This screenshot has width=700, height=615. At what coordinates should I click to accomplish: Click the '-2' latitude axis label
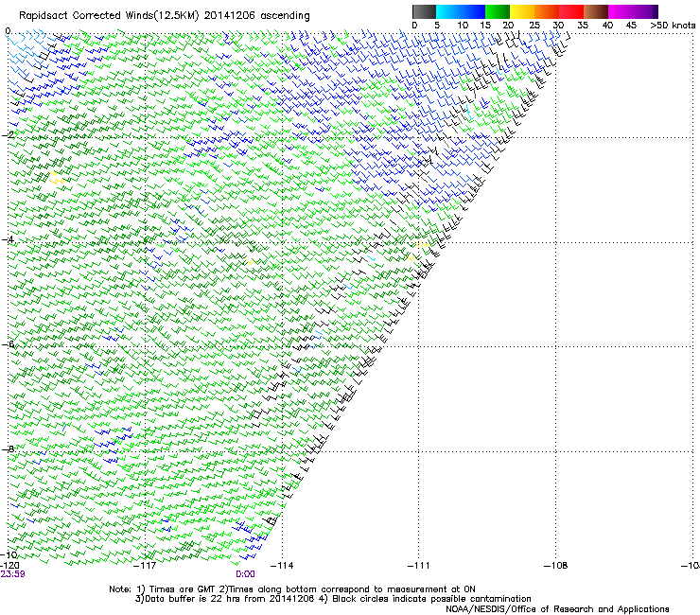pyautogui.click(x=8, y=135)
